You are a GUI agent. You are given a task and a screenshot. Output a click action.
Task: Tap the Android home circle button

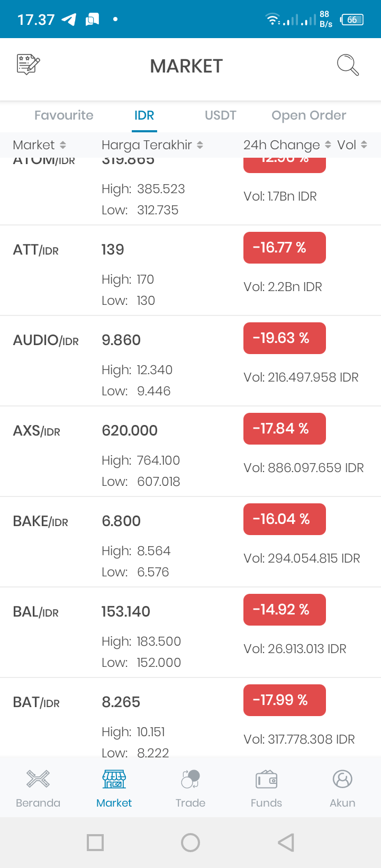(190, 843)
